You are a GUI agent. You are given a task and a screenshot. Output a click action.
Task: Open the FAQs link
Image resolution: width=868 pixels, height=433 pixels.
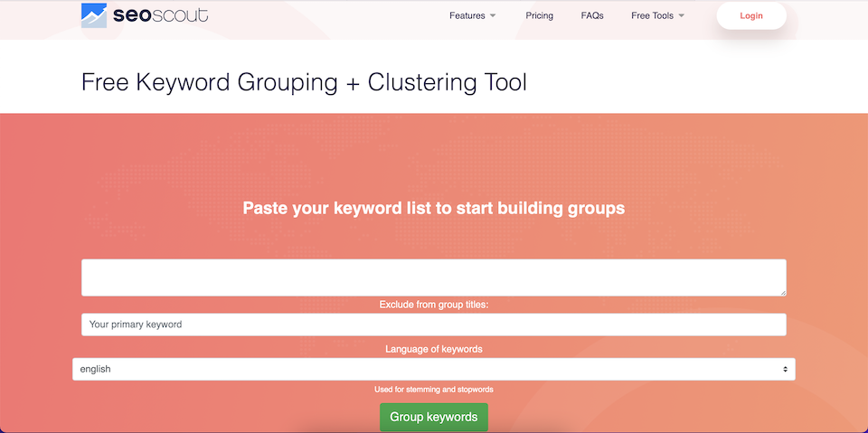(592, 15)
